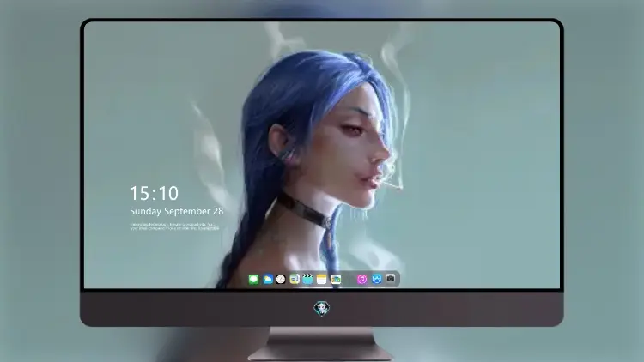Click the logo badge on the monitor chin
Viewport: 644px width, 362px height.
(x=322, y=308)
